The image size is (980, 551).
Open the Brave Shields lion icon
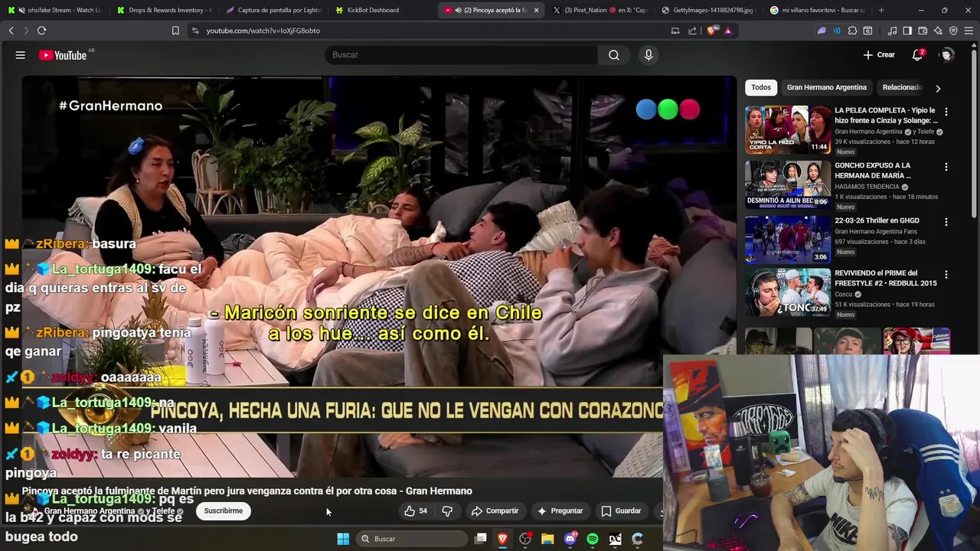712,31
